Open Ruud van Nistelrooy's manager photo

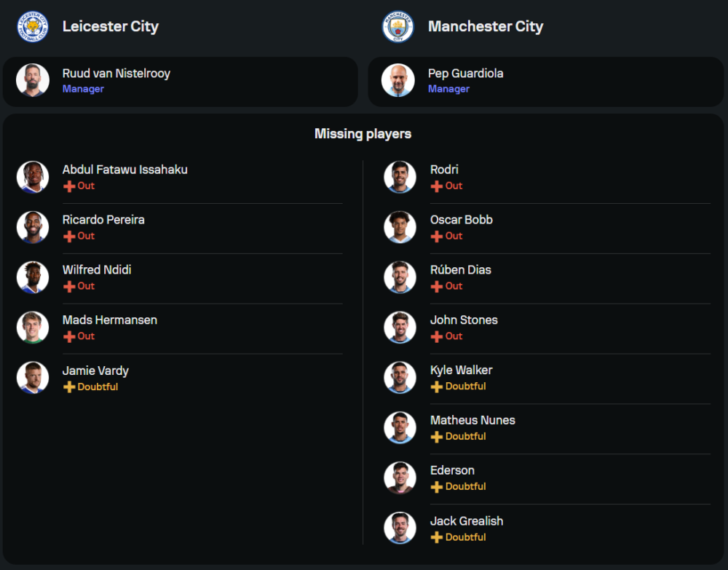[x=33, y=80]
